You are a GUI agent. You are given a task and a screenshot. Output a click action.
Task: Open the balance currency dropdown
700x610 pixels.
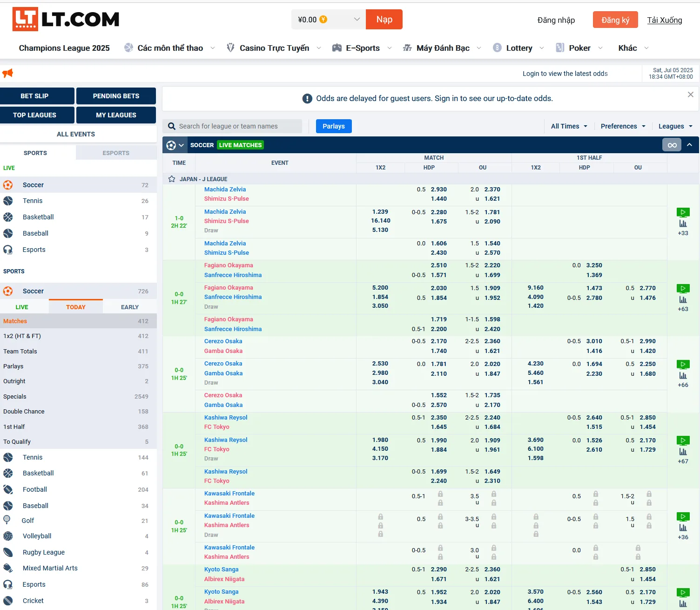[329, 20]
